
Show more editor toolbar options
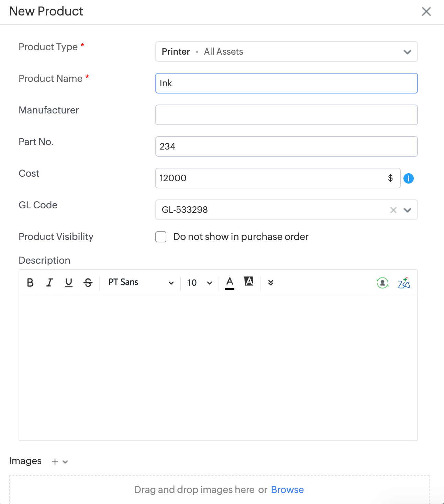click(x=271, y=283)
